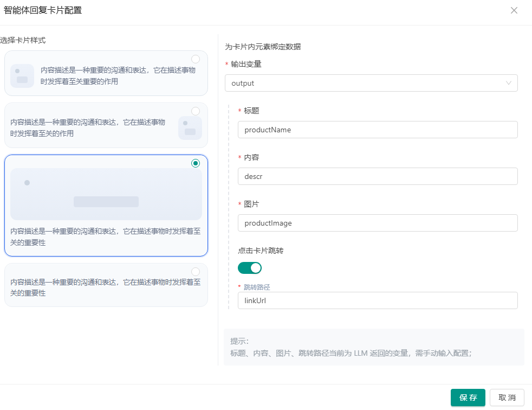Select the second card style radio button

coord(196,111)
